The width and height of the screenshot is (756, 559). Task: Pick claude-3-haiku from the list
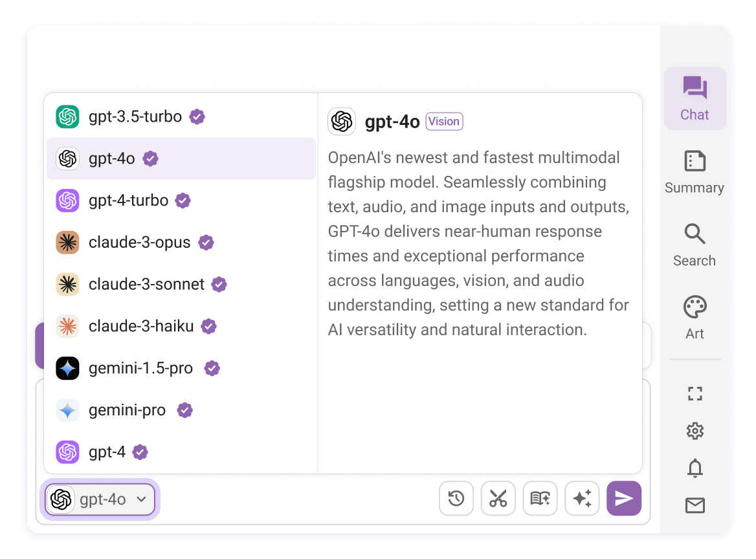coord(181,326)
